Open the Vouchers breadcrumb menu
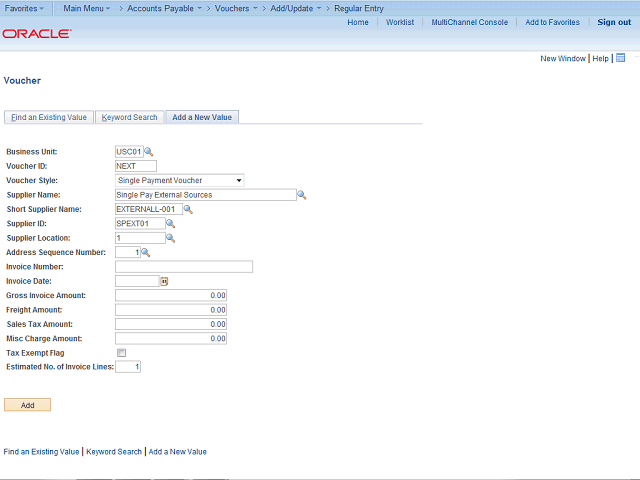Image resolution: width=640 pixels, height=480 pixels. point(236,8)
